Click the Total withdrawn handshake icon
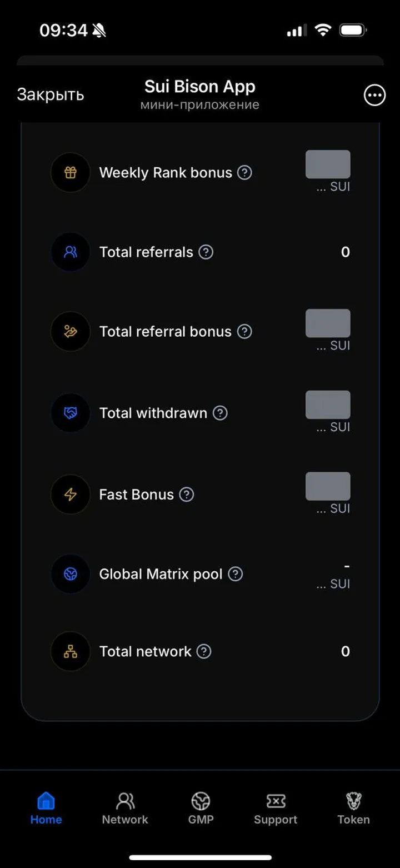This screenshot has width=400, height=868. tap(70, 413)
